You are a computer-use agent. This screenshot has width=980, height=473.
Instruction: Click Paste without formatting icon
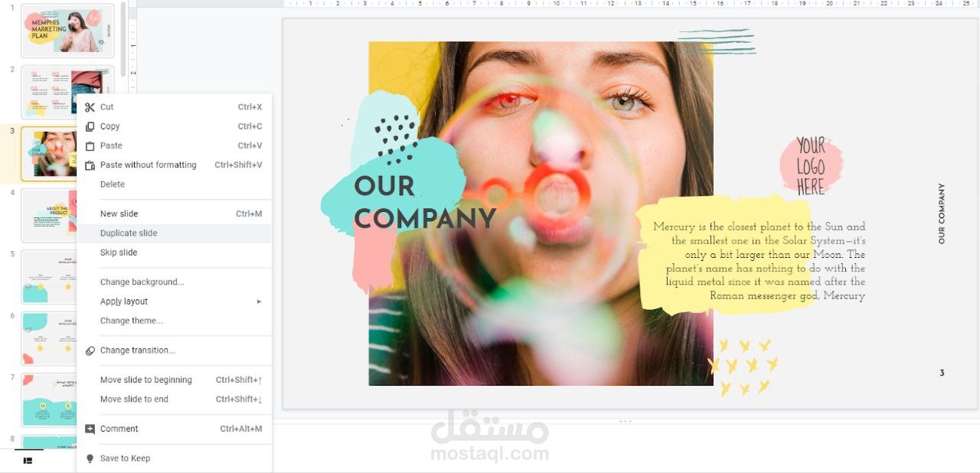[x=90, y=165]
